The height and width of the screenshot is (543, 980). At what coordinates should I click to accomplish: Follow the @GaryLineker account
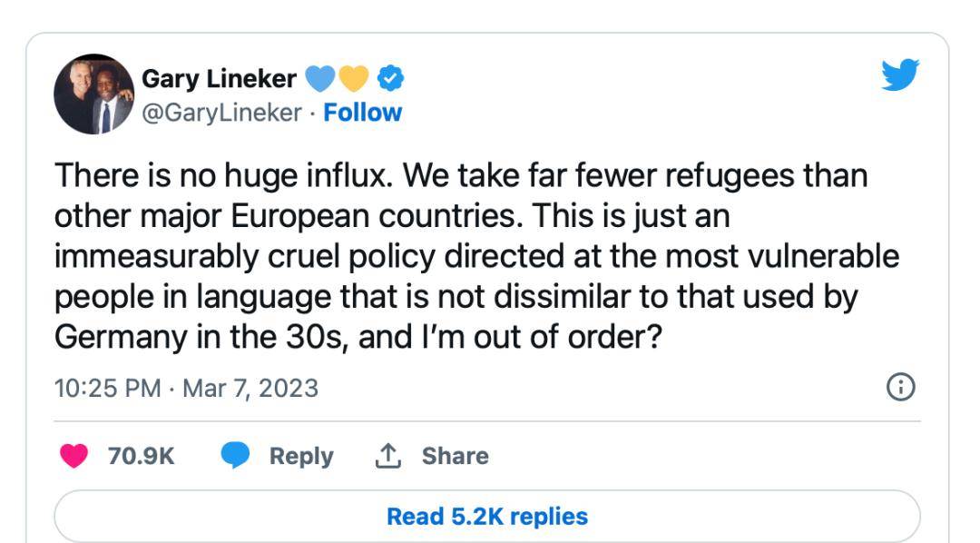[363, 113]
